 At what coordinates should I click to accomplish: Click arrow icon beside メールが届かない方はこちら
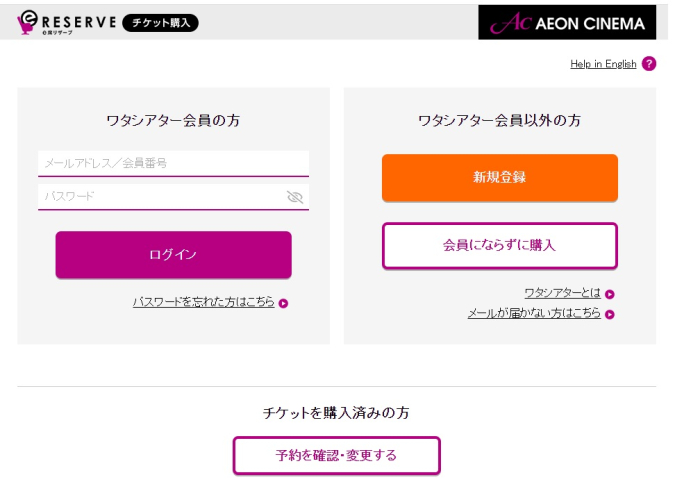click(x=610, y=314)
